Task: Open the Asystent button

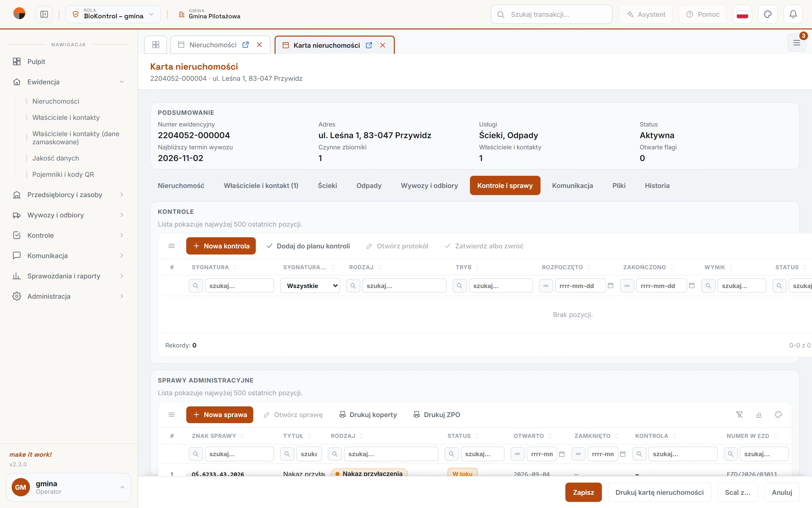Action: (646, 14)
